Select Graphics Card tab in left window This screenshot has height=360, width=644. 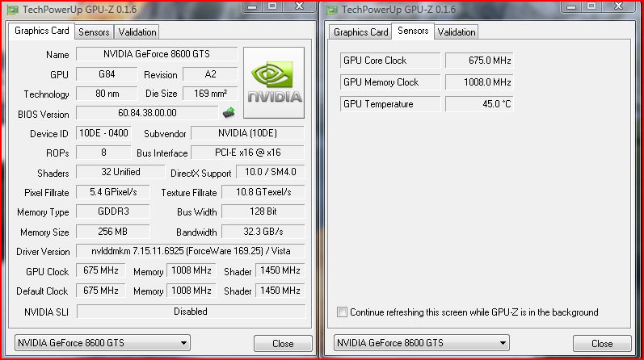point(42,31)
